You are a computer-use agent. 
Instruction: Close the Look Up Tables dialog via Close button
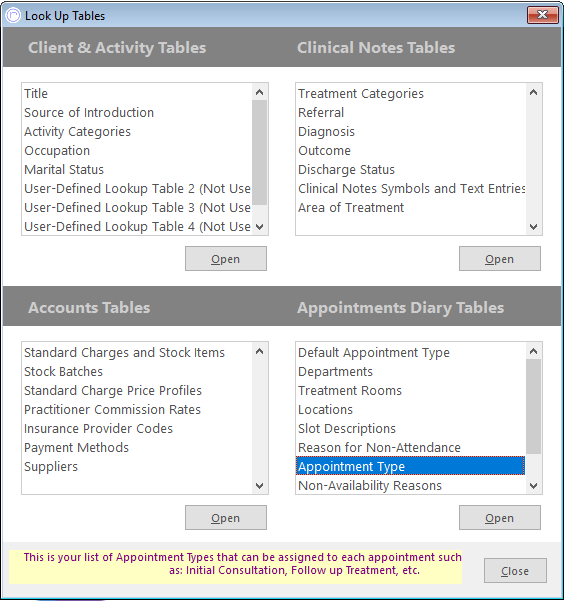pyautogui.click(x=515, y=571)
